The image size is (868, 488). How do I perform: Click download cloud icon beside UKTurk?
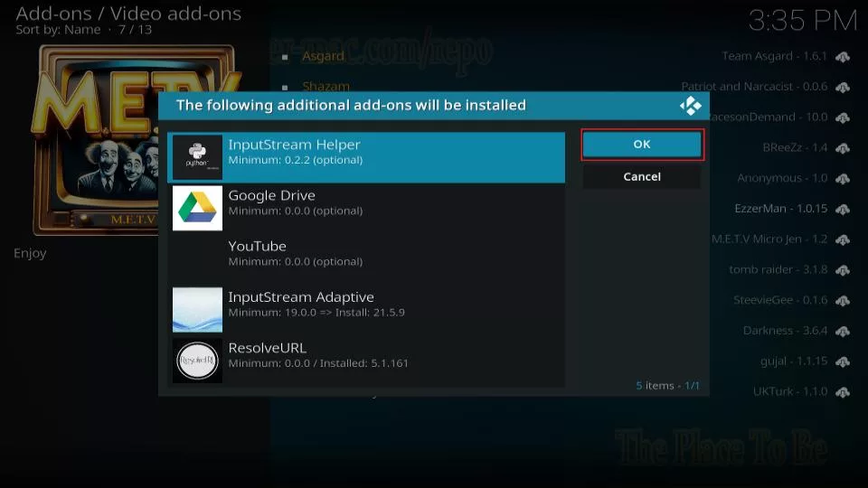843,392
